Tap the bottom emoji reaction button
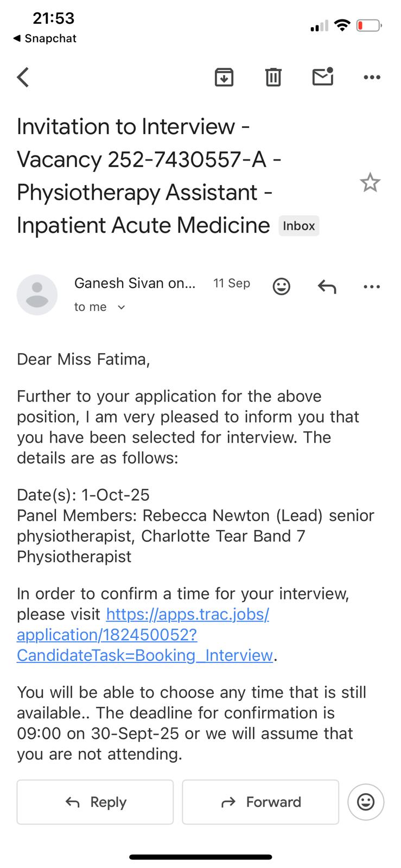401x868 pixels. (x=366, y=802)
